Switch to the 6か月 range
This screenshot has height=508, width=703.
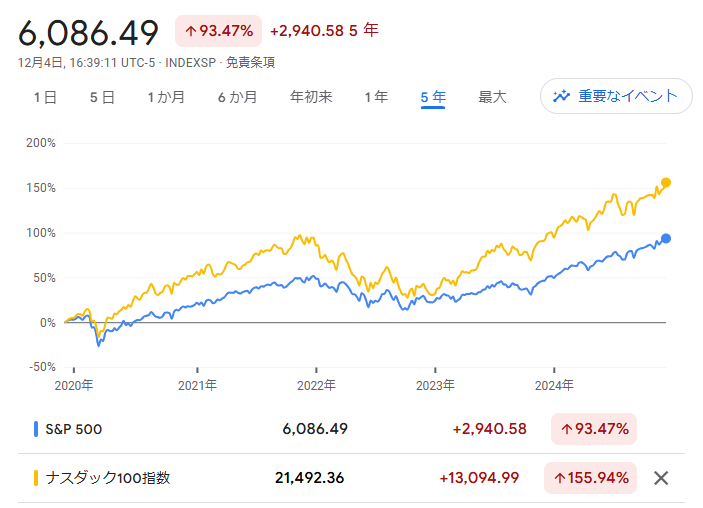(237, 97)
